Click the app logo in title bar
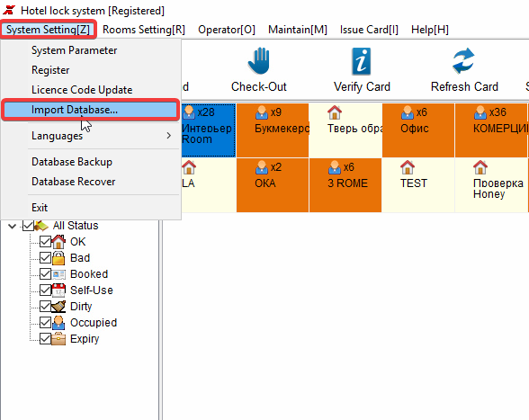 [9, 11]
